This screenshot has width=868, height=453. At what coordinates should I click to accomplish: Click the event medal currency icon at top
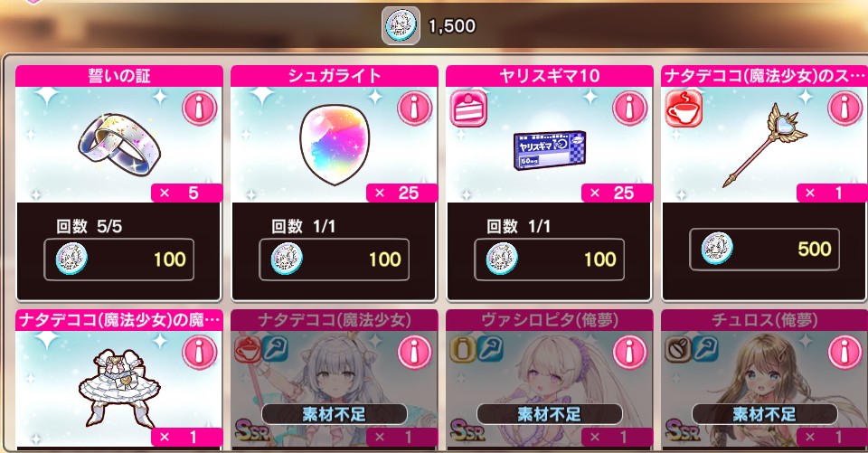[401, 25]
